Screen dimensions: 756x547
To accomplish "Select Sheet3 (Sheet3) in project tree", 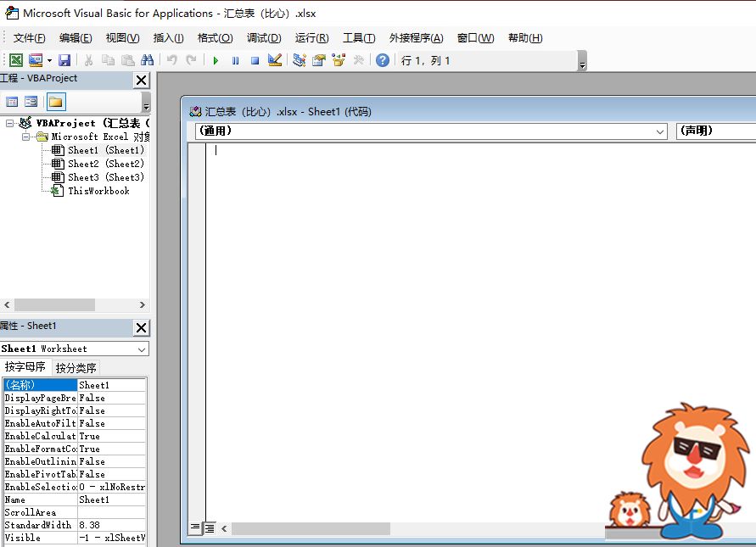I will coord(105,177).
